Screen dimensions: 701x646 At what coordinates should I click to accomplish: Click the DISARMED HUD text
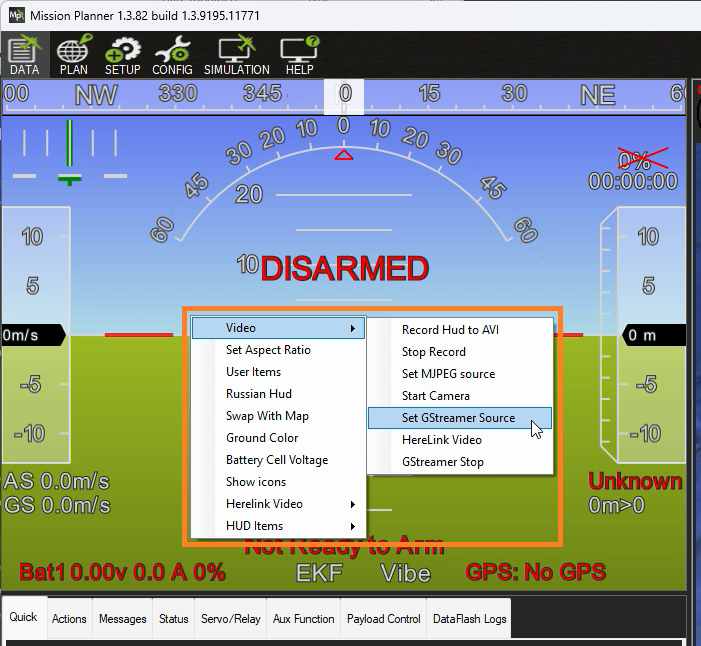[344, 269]
